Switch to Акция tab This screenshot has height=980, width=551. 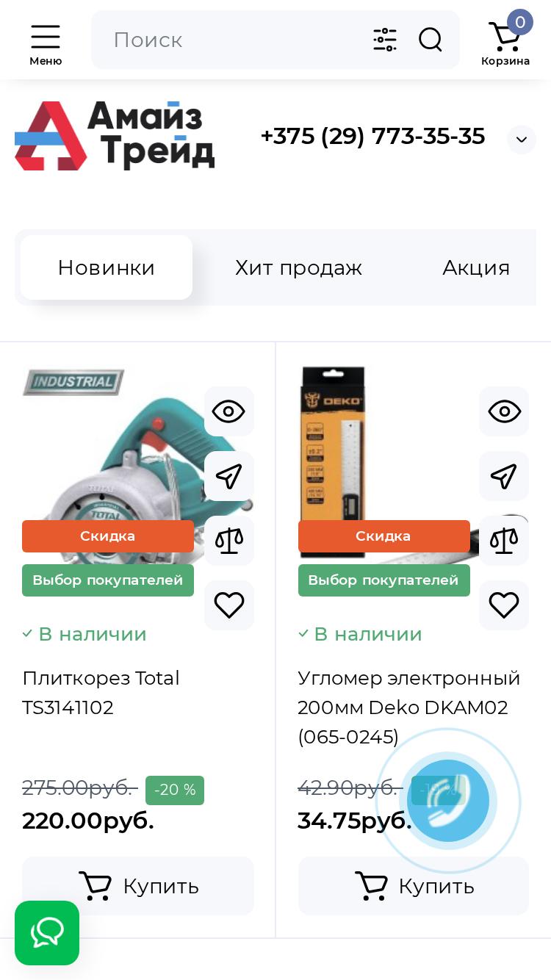(x=476, y=267)
